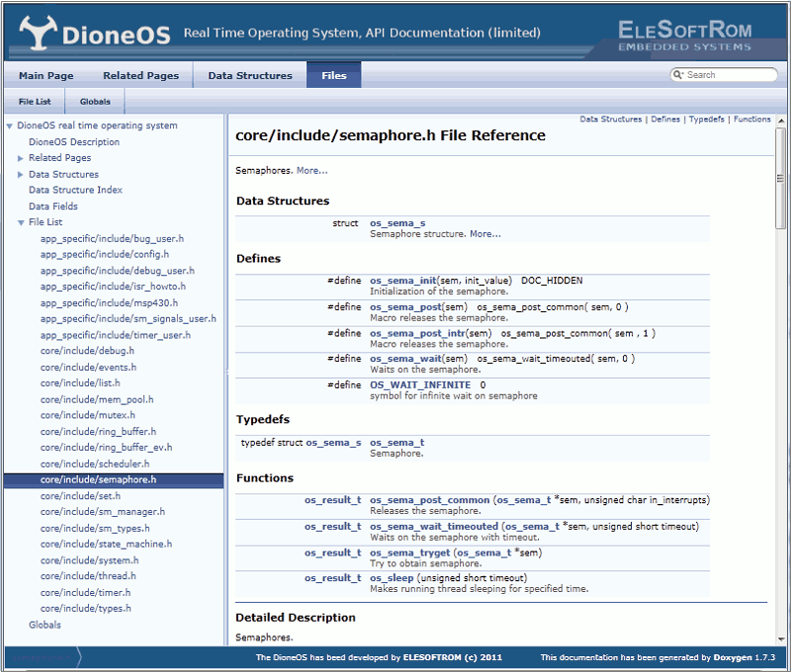Image resolution: width=791 pixels, height=672 pixels.
Task: Click os_result_t return type of os_sleep
Action: (x=332, y=578)
